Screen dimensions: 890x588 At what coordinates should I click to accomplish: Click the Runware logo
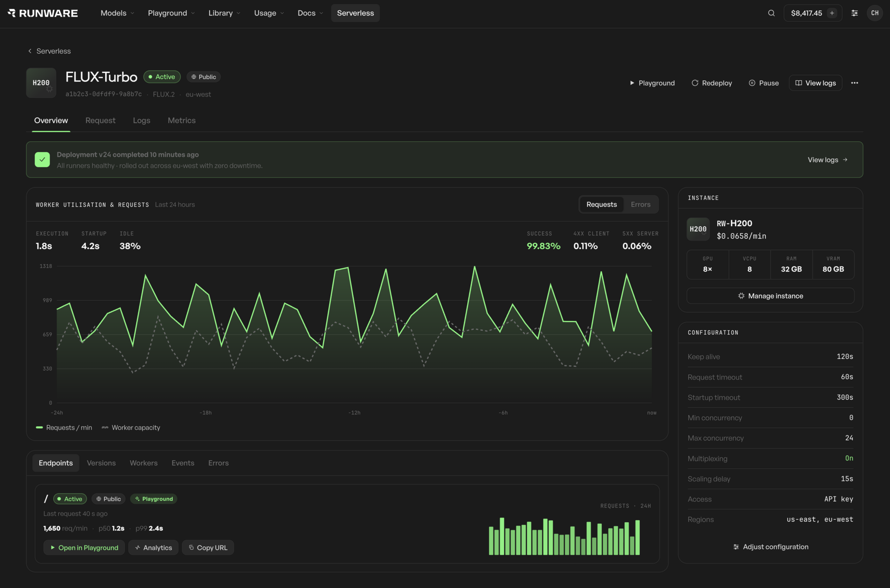(43, 13)
